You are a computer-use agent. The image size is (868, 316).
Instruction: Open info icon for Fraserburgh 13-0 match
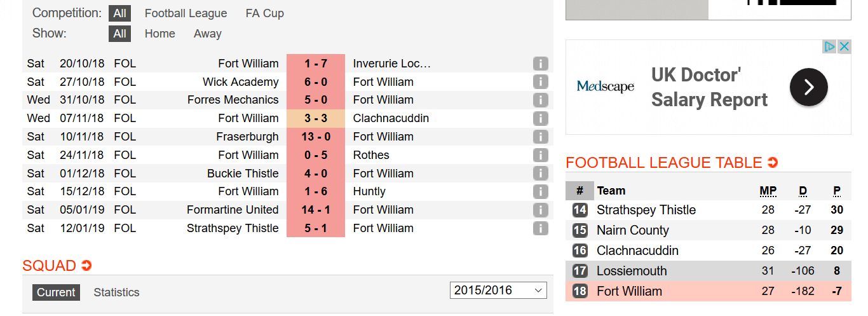pos(540,137)
